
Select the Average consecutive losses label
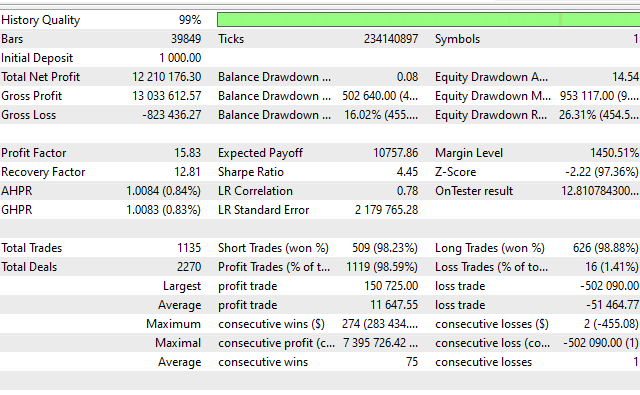point(483,362)
